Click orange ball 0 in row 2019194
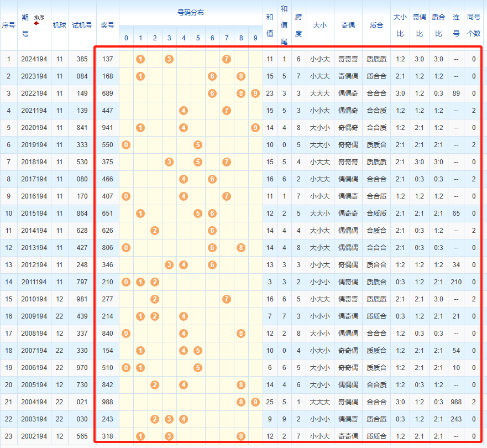487x448 pixels. click(126, 145)
